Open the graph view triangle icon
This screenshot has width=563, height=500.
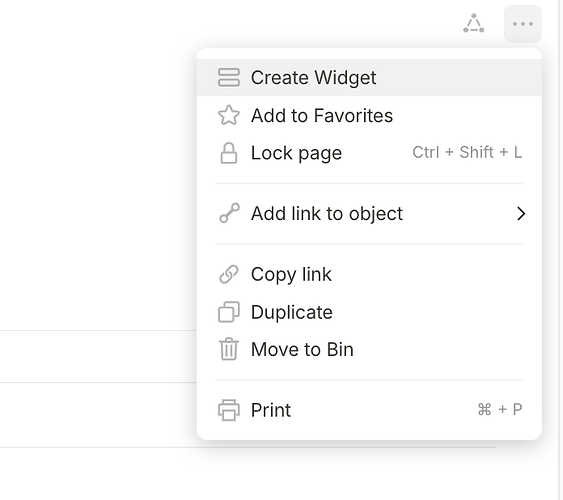coord(474,24)
